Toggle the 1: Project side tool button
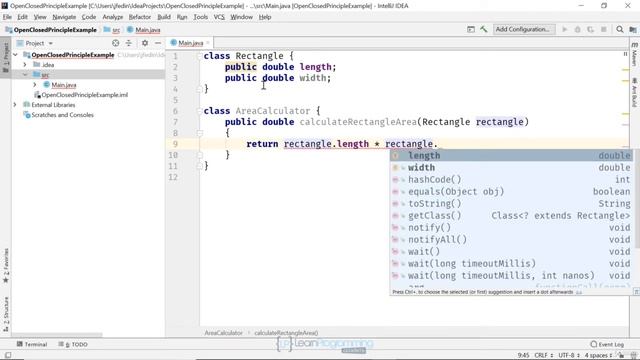Screen dimensions: 640x360 6,57
